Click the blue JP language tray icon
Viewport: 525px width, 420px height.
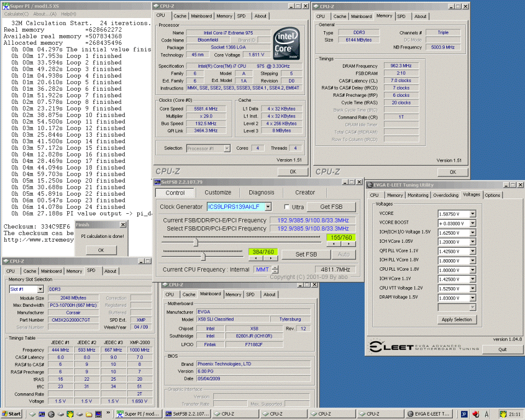[464, 414]
